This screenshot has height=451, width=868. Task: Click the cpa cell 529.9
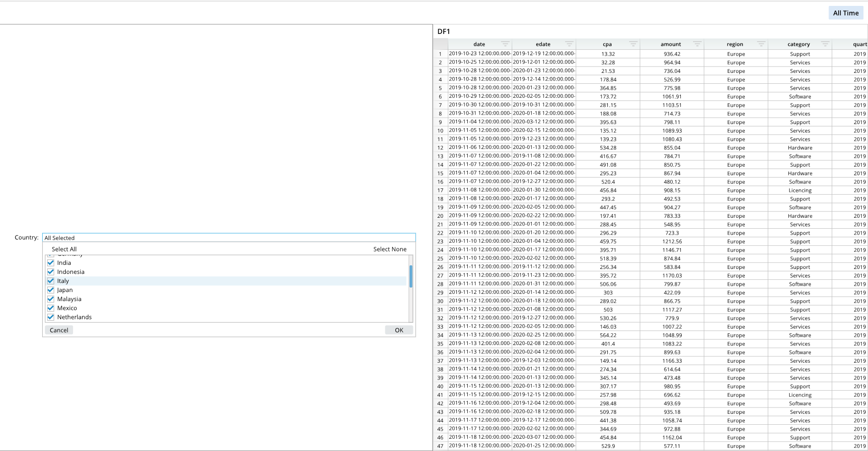[608, 446]
